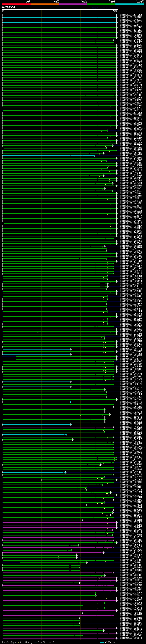Select label UniRef100_P38418
This screenshot has height=644, width=146.
click(131, 512)
